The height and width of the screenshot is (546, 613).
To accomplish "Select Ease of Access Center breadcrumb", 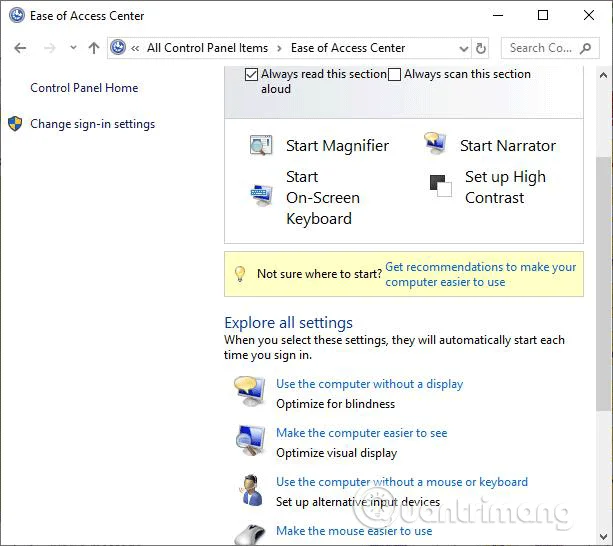I will pos(348,48).
